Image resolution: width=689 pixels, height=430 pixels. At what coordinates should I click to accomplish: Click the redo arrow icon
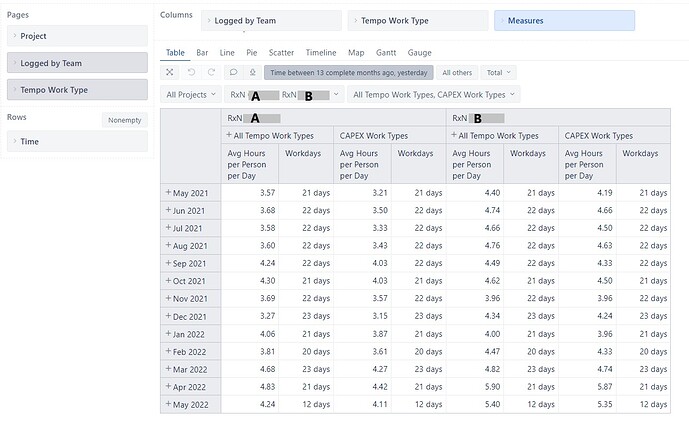click(x=211, y=72)
